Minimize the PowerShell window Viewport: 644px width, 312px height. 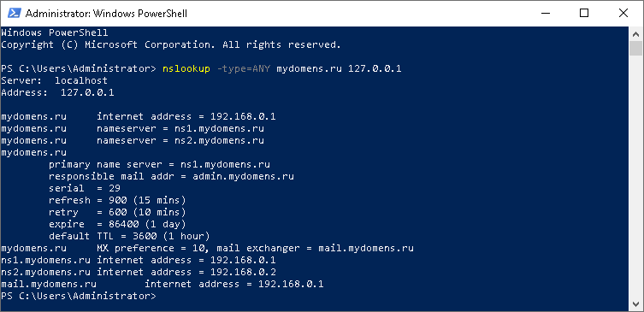(x=546, y=13)
